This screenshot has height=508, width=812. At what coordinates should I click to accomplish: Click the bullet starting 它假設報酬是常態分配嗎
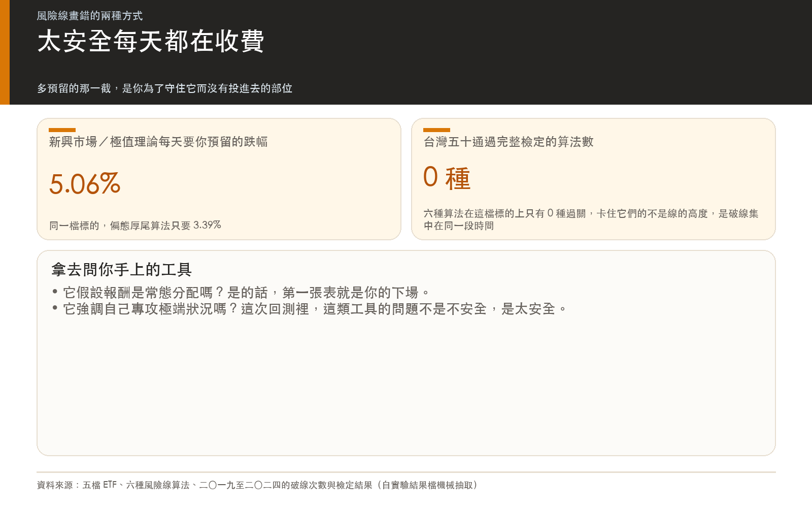[241, 293]
